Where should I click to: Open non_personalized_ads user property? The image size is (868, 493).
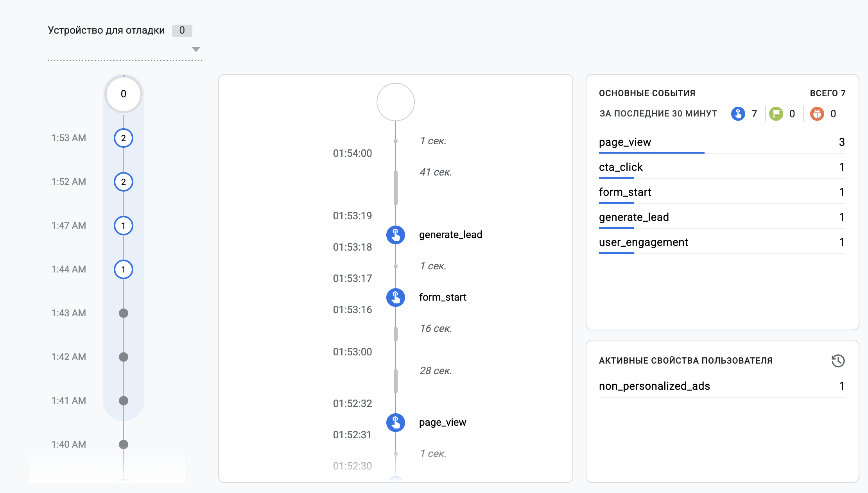point(722,386)
